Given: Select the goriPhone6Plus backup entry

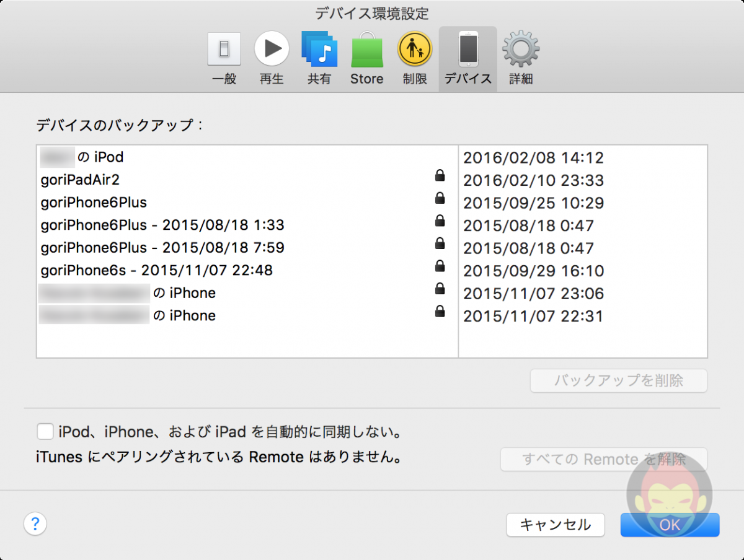Looking at the screenshot, I should click(93, 202).
